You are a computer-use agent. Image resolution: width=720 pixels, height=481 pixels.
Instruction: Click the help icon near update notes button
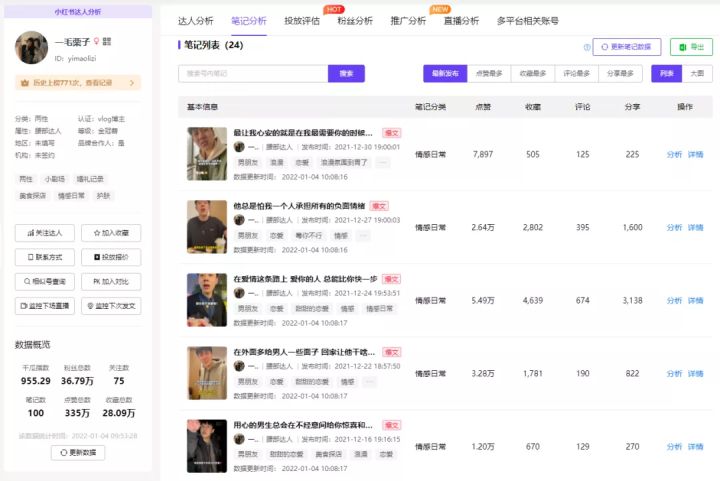pyautogui.click(x=587, y=47)
